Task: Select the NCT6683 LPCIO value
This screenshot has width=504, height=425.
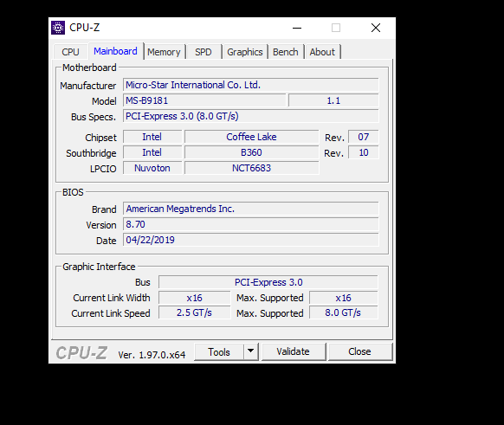Action: (x=251, y=168)
